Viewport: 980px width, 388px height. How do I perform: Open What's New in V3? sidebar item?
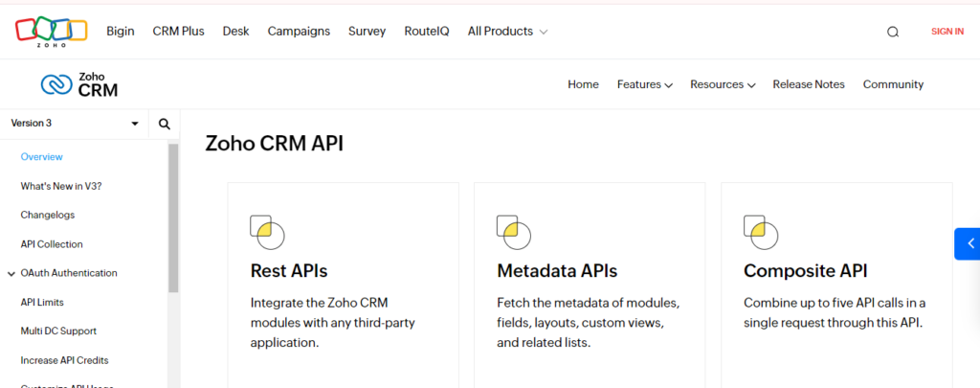pyautogui.click(x=60, y=186)
